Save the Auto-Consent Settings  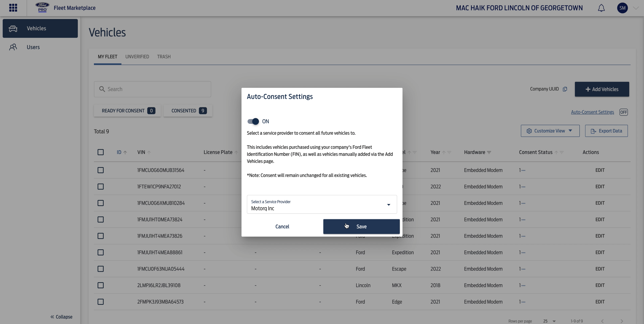point(361,226)
